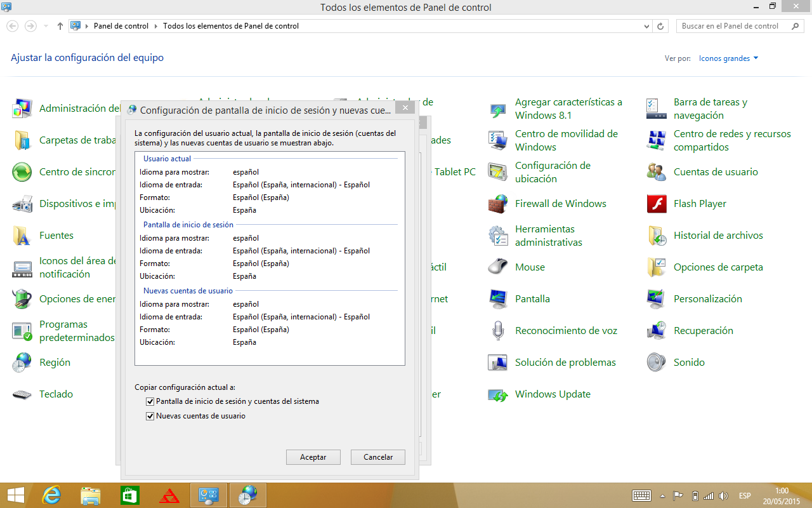Image resolution: width=812 pixels, height=508 pixels.
Task: Click the Cuentas de usuario icon
Action: point(657,172)
